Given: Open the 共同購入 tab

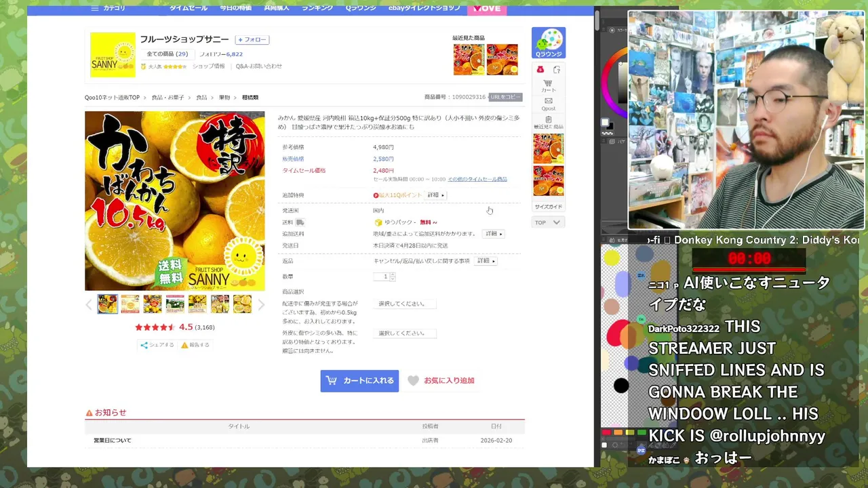Looking at the screenshot, I should pyautogui.click(x=276, y=8).
